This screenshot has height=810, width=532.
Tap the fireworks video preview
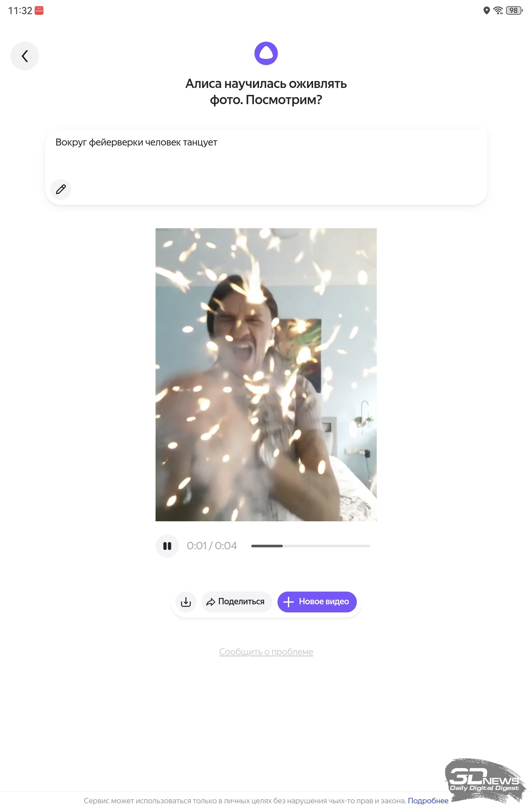(x=266, y=374)
